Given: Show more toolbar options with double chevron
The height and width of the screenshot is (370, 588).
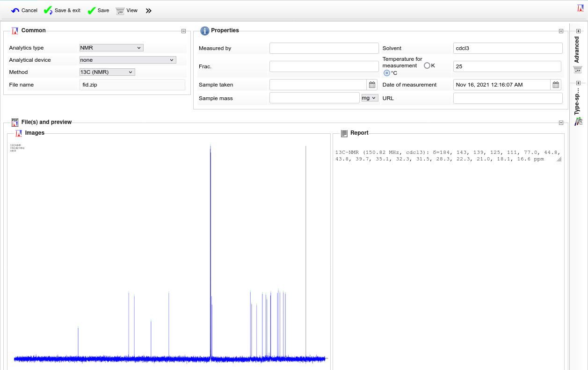Looking at the screenshot, I should coord(149,11).
